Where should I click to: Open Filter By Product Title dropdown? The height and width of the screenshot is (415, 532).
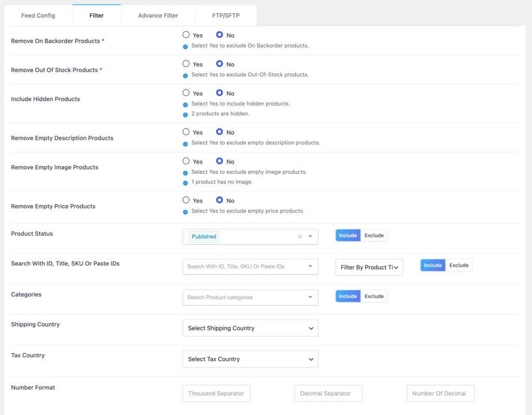pos(369,267)
